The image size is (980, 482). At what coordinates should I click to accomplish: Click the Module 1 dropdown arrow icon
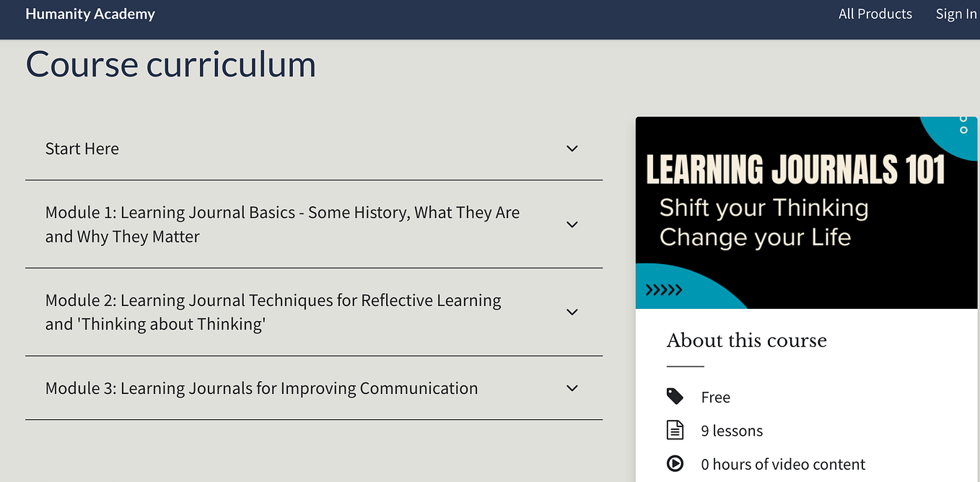coord(572,224)
